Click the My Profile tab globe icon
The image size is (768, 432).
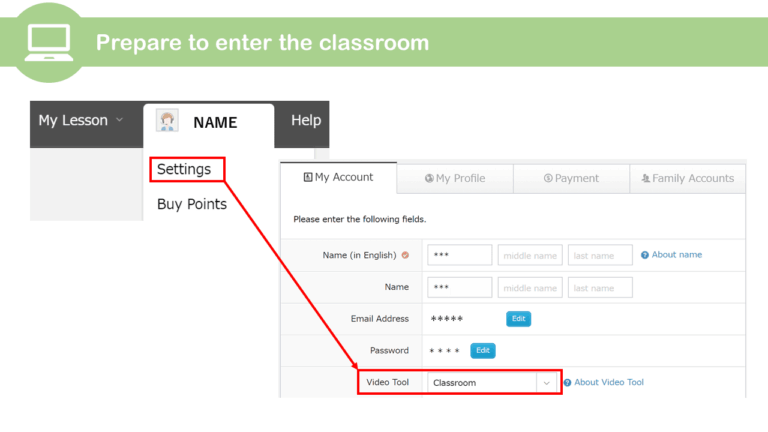429,179
